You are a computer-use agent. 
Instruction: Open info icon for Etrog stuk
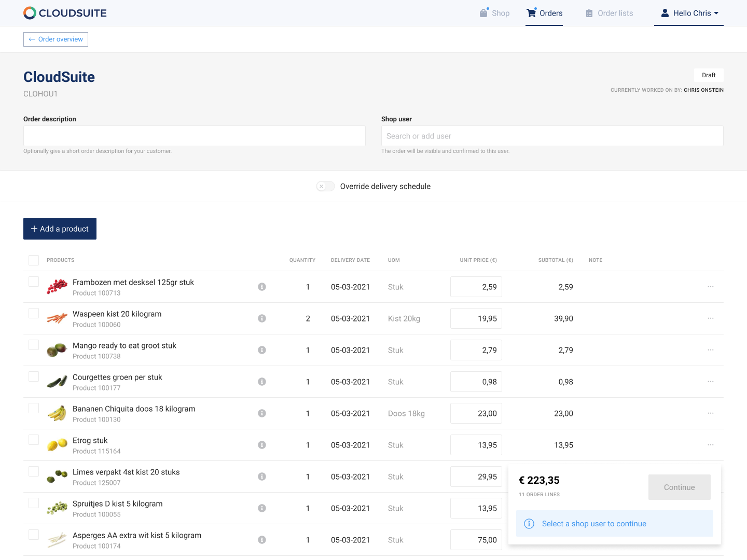262,445
